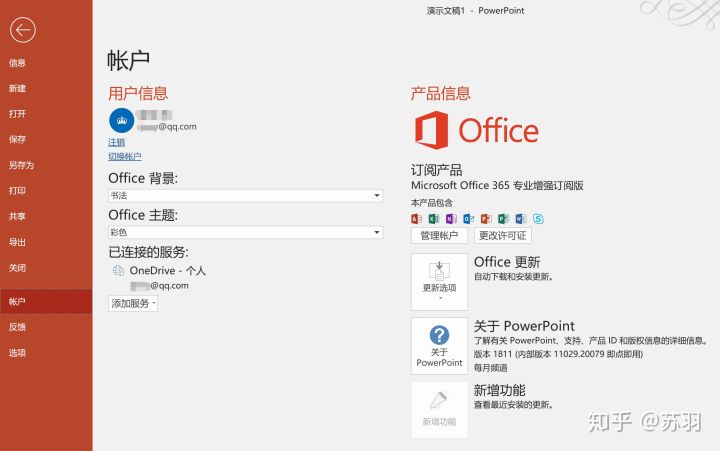Open the Office 背景 dropdown showing 书法
Image resolution: width=720 pixels, height=451 pixels.
(245, 196)
